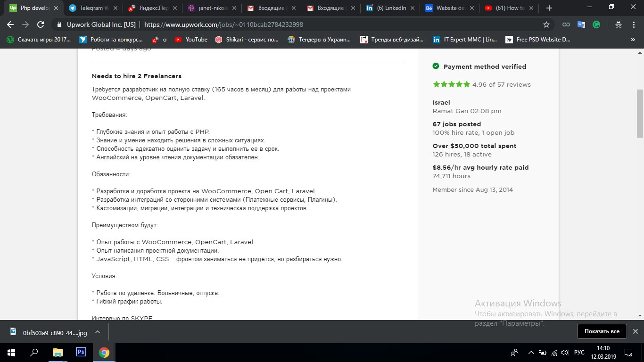Viewport: 644px width, 362px height.
Task: Go back using the browser back arrow
Action: click(10, 25)
